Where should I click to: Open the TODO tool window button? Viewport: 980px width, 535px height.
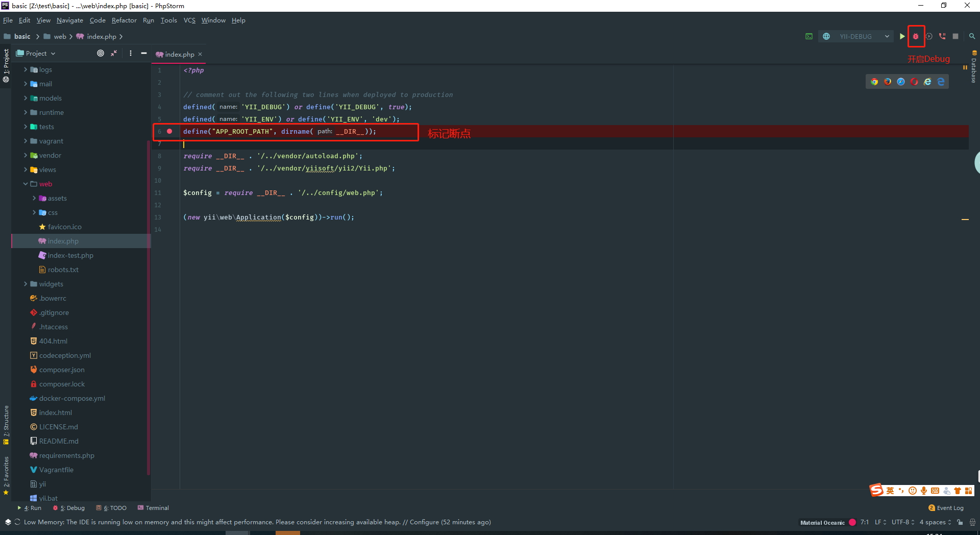(111, 508)
